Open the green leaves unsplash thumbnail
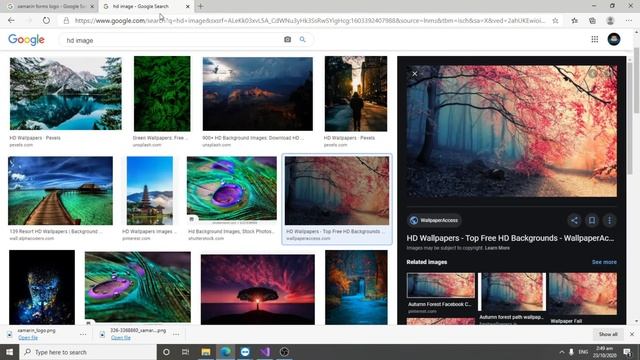The height and width of the screenshot is (360, 640). coord(162,93)
